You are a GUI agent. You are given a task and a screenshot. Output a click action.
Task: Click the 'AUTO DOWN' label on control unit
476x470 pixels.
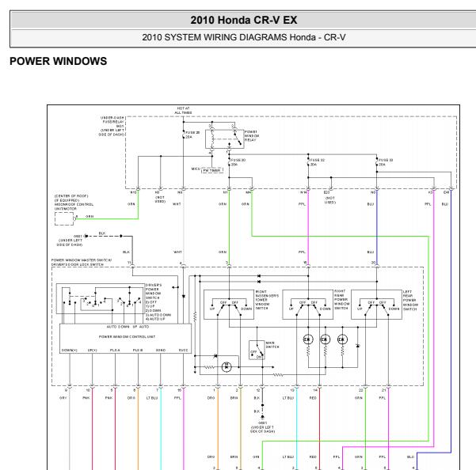118,327
